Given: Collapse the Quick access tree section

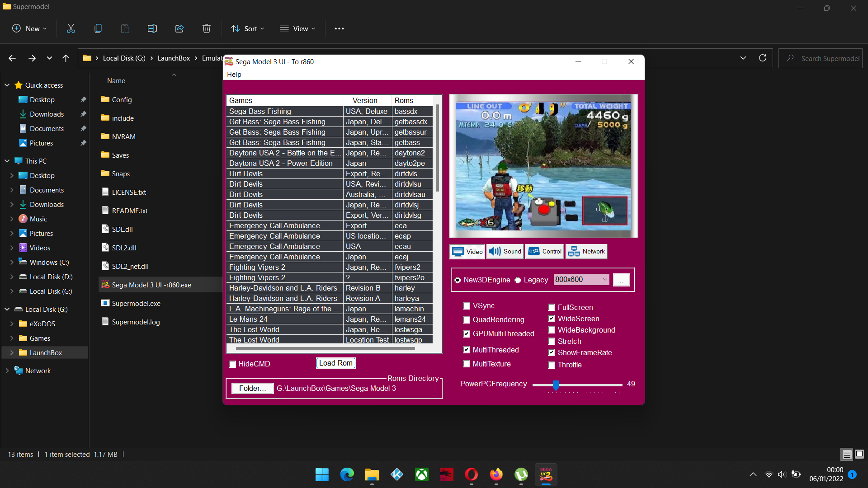Looking at the screenshot, I should (x=7, y=85).
